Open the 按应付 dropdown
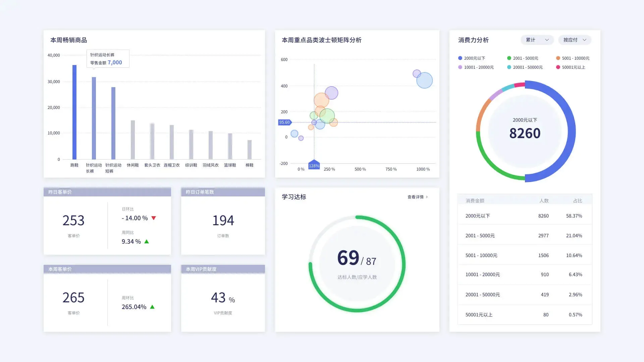644x362 pixels. (x=575, y=40)
